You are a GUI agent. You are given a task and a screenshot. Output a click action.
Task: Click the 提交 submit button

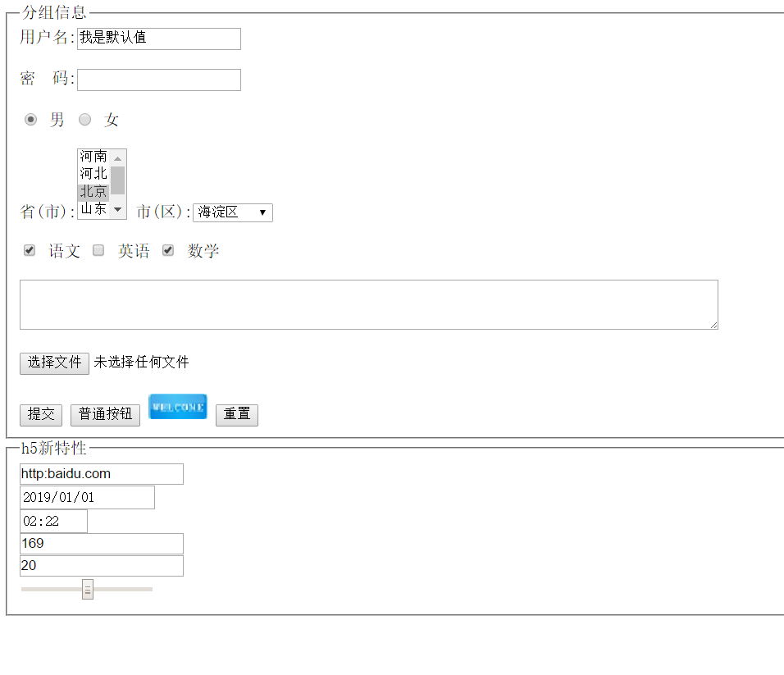click(41, 415)
